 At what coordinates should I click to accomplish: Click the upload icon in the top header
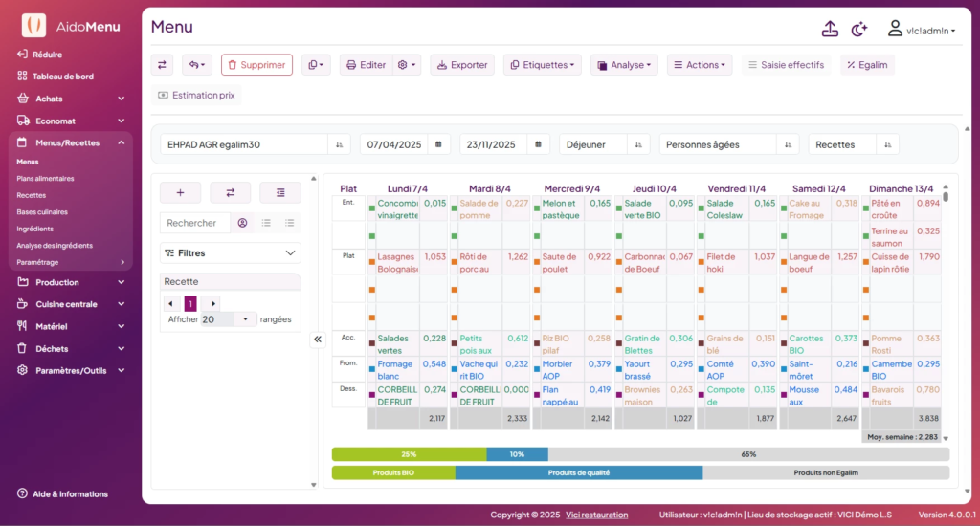click(830, 30)
